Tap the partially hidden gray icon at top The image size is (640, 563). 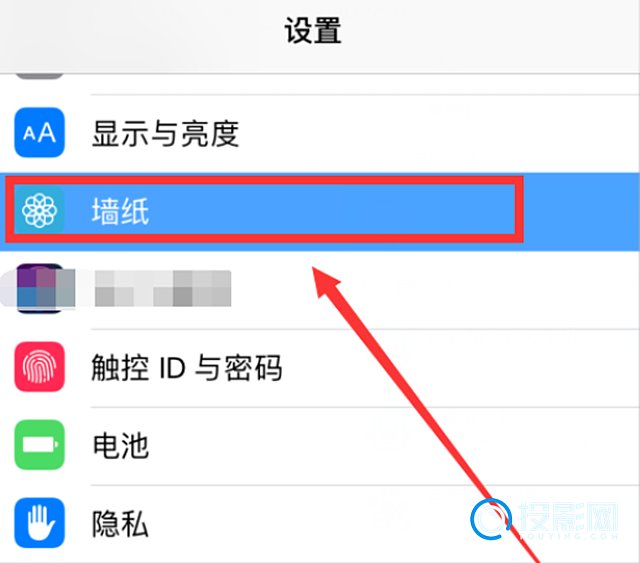40,77
